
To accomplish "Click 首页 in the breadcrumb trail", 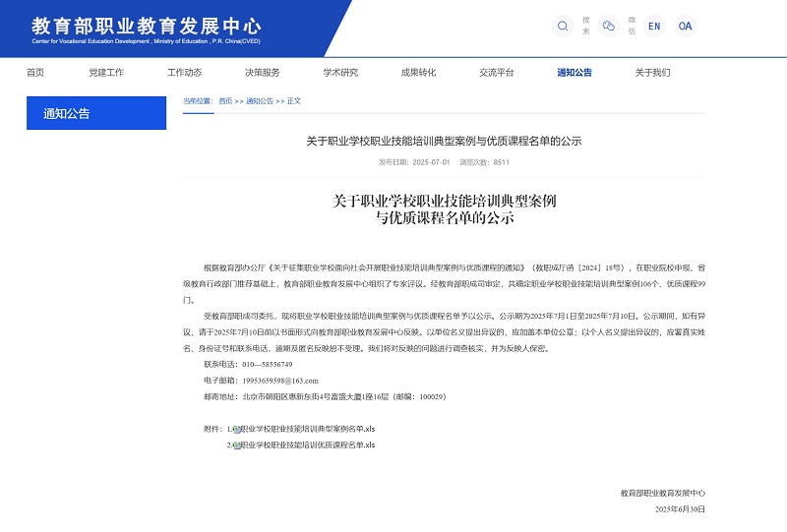I will point(225,101).
